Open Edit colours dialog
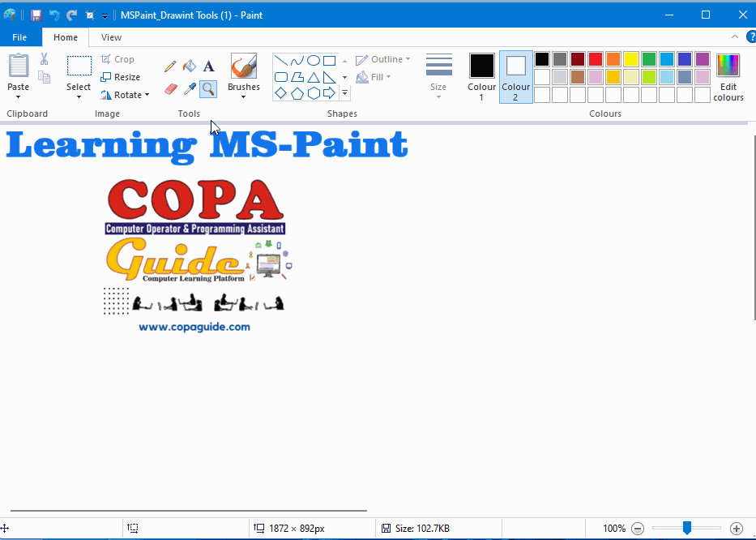The height and width of the screenshot is (540, 756). (x=728, y=77)
